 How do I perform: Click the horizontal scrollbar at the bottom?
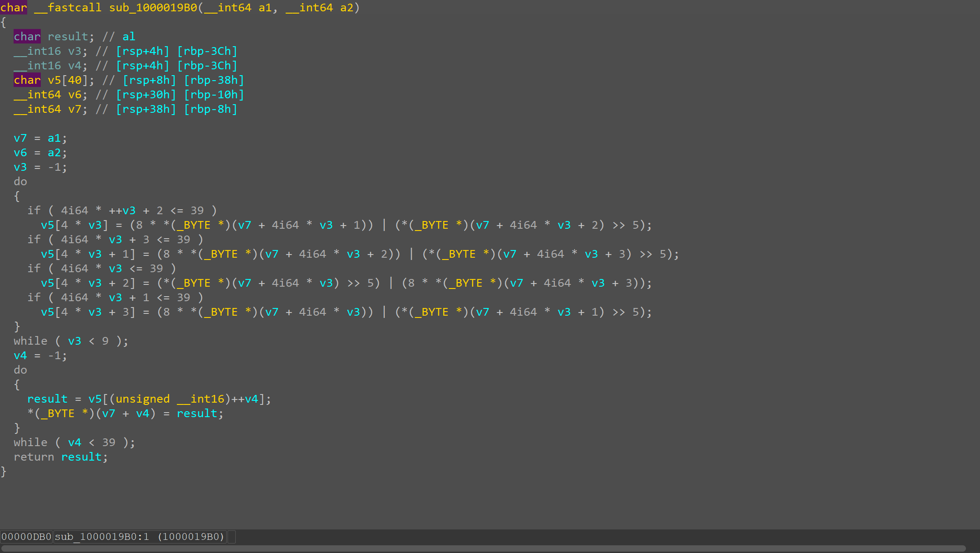pyautogui.click(x=483, y=548)
